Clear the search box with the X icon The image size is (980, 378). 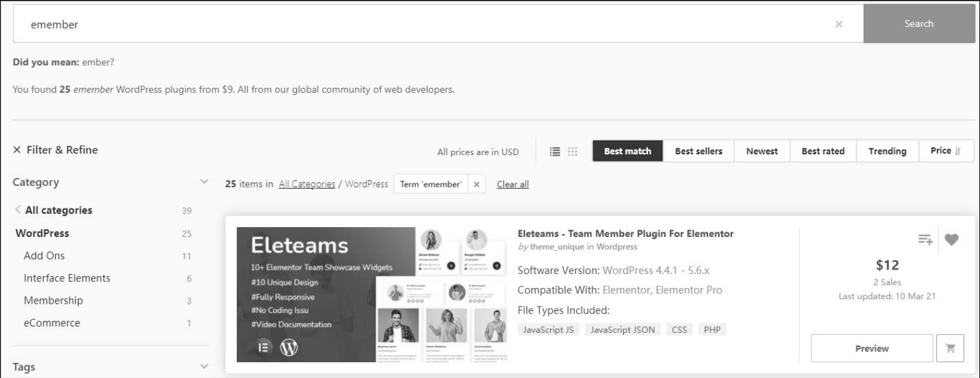[x=838, y=24]
